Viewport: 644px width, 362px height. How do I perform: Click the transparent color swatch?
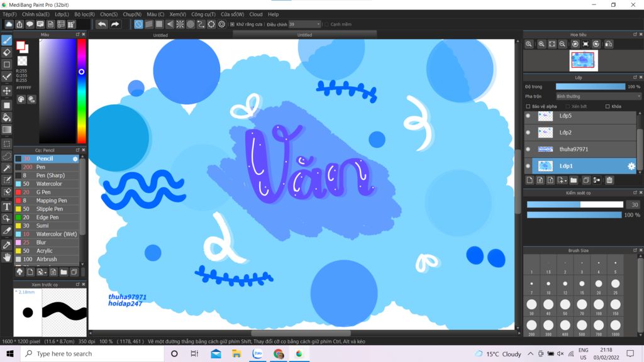pos(22,61)
